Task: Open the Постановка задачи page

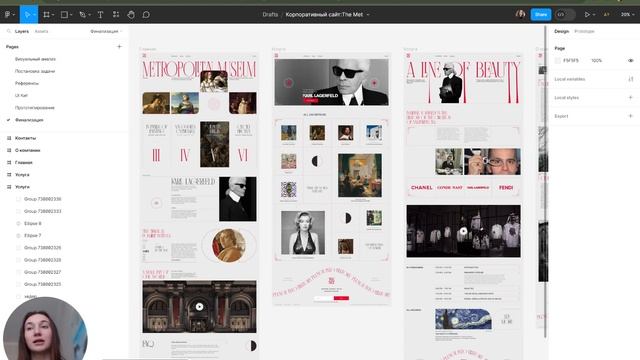Action: [x=35, y=71]
